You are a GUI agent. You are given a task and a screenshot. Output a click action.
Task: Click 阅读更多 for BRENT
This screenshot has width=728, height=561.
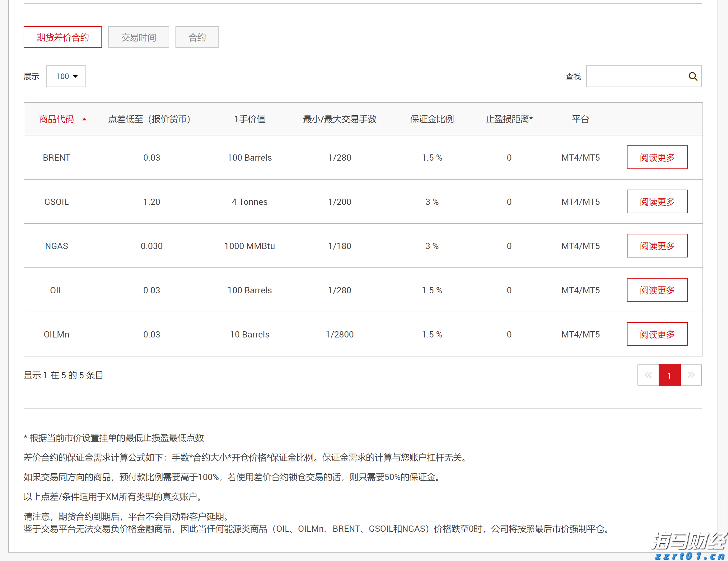(x=657, y=157)
